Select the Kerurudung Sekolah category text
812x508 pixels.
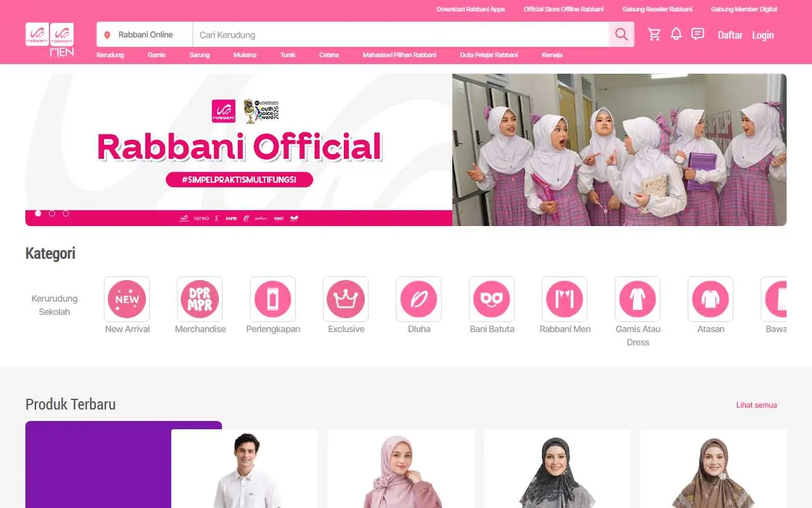[55, 305]
